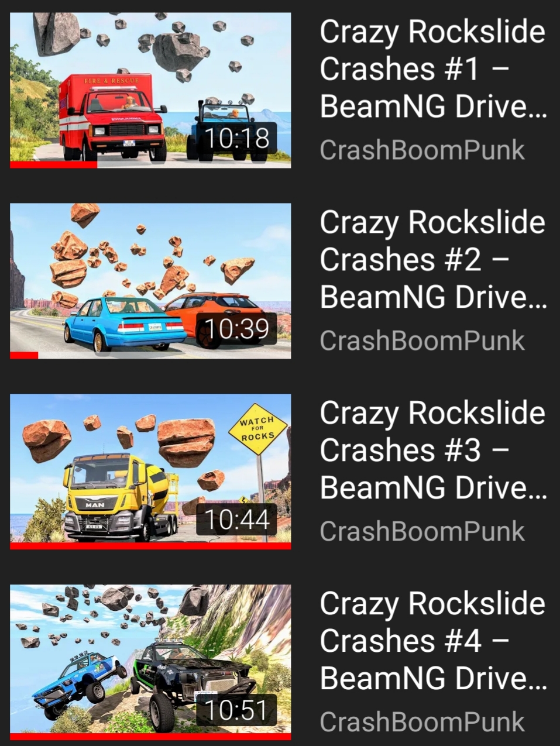Click the red Fire & Rescue truck image
560x746 pixels.
point(112,117)
